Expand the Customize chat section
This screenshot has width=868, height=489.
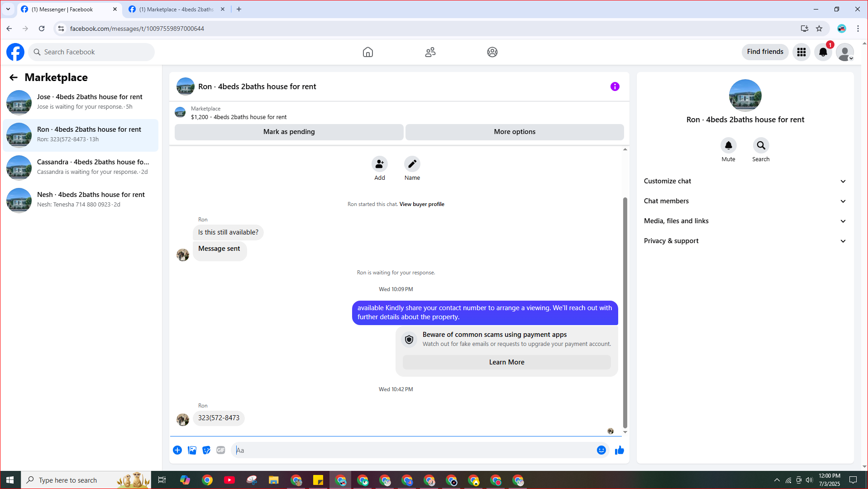click(745, 181)
